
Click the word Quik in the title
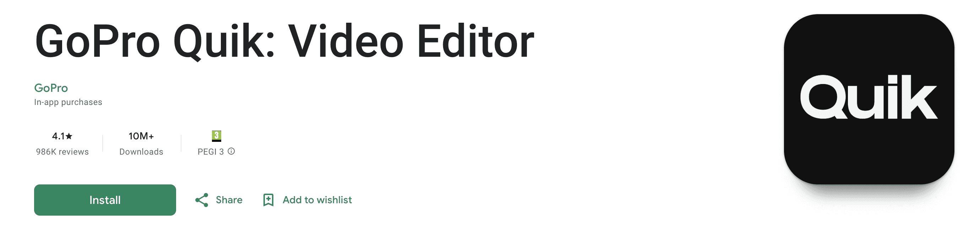[x=224, y=41]
